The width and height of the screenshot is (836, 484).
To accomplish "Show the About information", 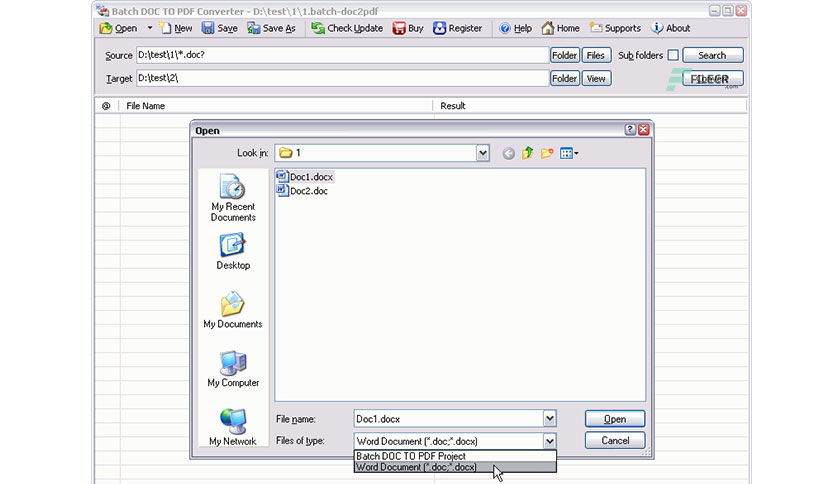I will point(671,28).
